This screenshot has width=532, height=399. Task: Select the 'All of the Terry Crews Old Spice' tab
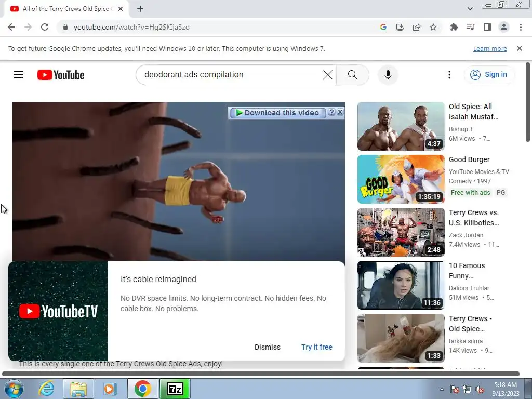(66, 9)
